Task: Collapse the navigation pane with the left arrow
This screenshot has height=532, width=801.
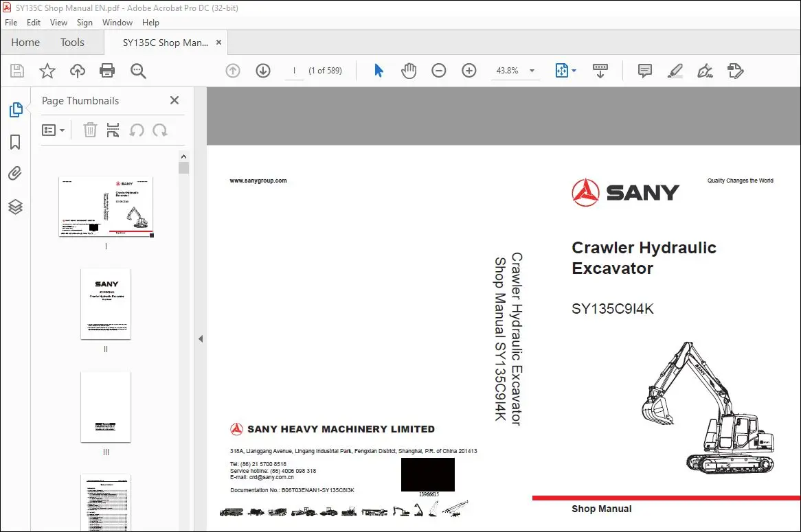Action: pos(201,338)
